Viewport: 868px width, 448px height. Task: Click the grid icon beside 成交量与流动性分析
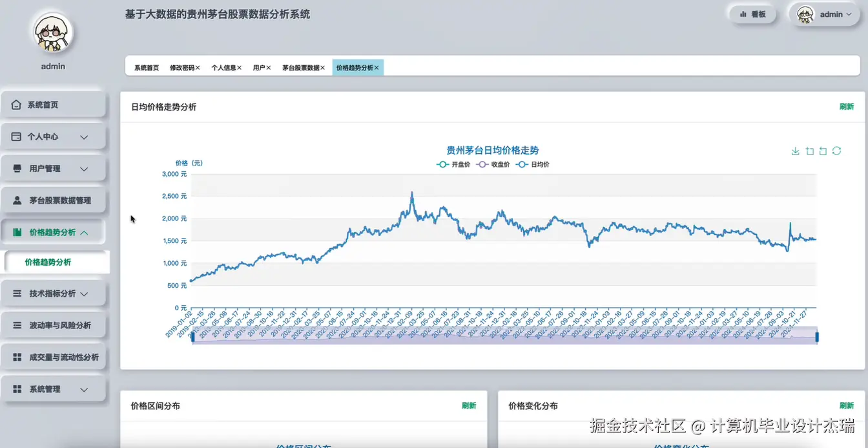[x=17, y=357]
